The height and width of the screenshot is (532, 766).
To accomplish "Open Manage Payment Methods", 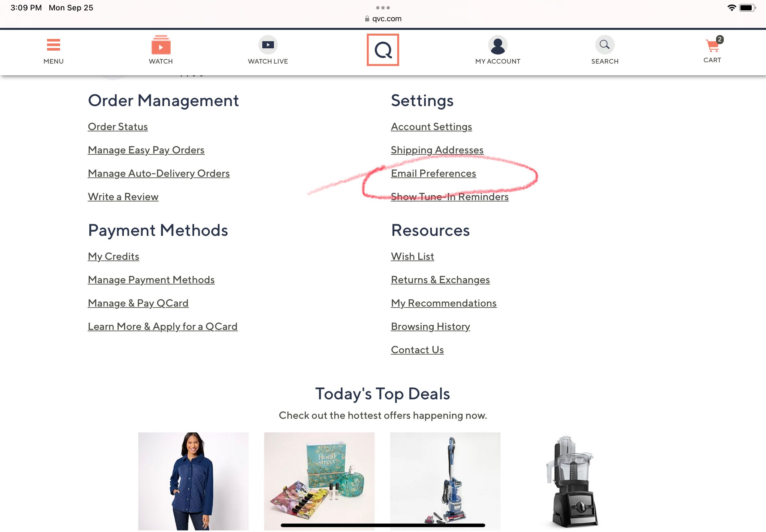I will pyautogui.click(x=151, y=280).
